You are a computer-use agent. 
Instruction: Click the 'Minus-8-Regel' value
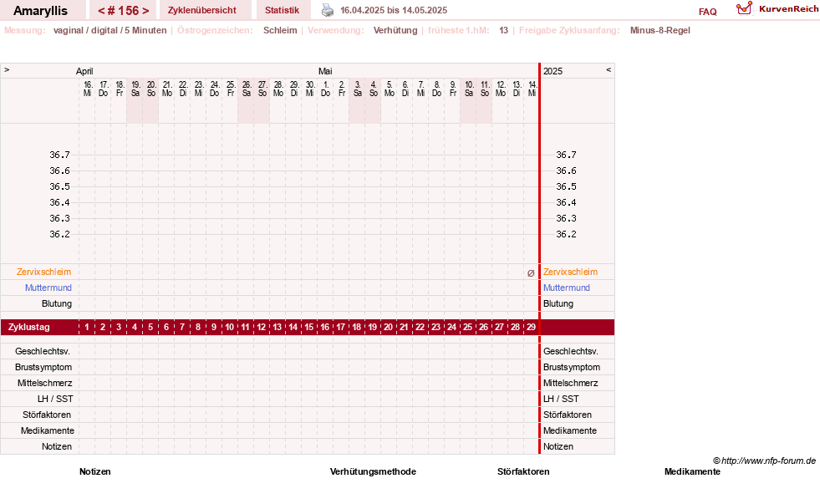point(660,30)
